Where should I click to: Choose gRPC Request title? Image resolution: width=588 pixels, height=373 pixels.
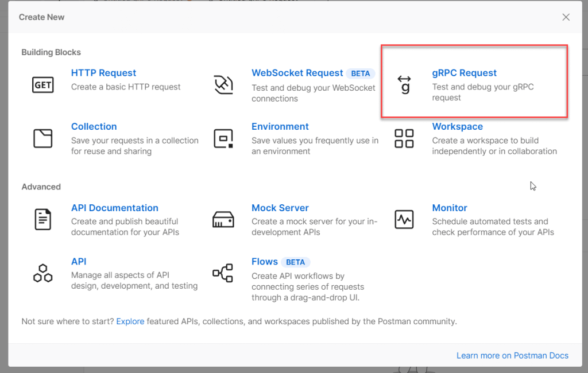click(x=464, y=73)
